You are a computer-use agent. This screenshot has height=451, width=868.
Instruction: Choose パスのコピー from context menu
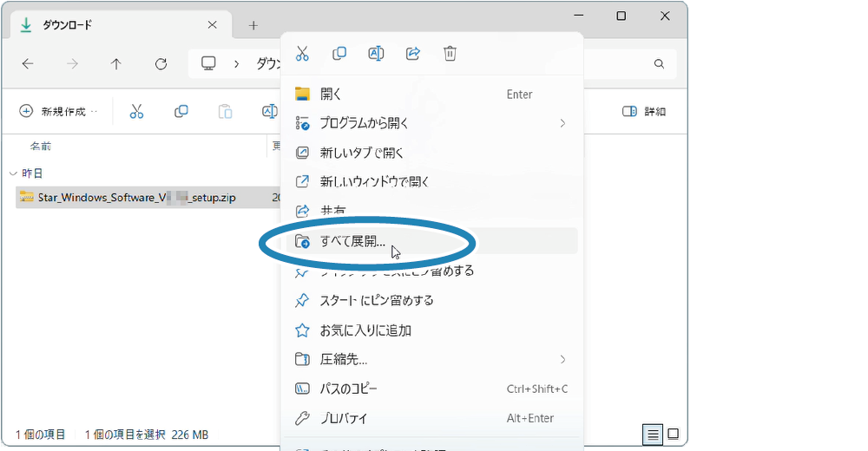click(x=348, y=389)
